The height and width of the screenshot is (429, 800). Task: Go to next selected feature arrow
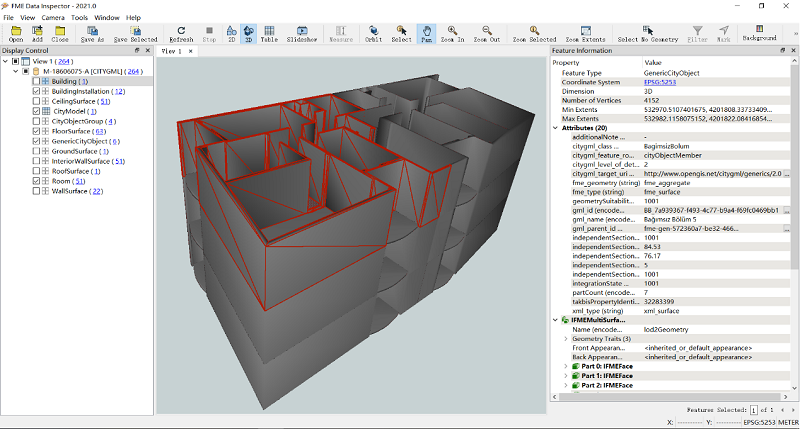(x=793, y=410)
